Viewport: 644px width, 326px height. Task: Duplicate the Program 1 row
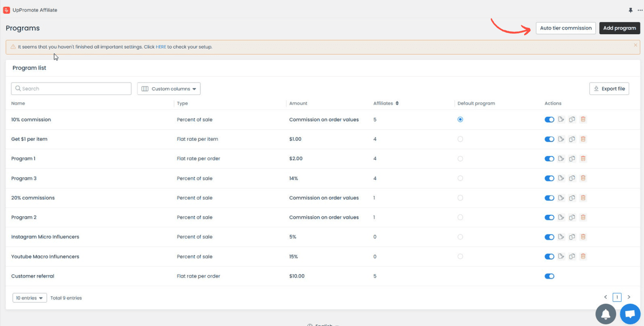click(x=572, y=159)
